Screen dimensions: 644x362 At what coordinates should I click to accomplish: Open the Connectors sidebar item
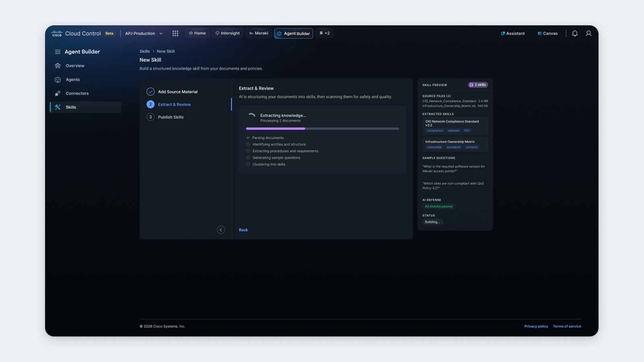[x=86, y=93]
